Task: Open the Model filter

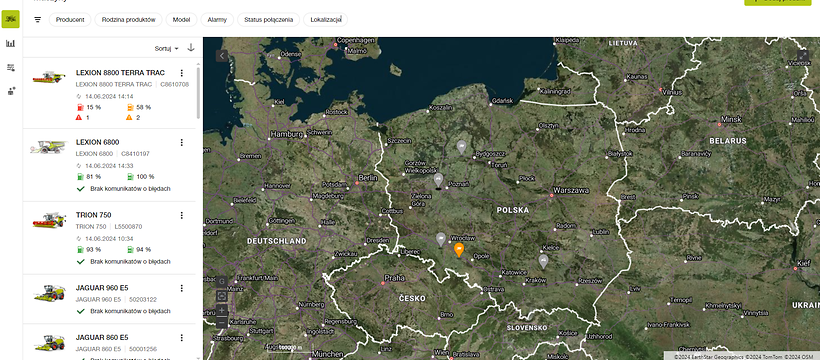Action: 181,20
